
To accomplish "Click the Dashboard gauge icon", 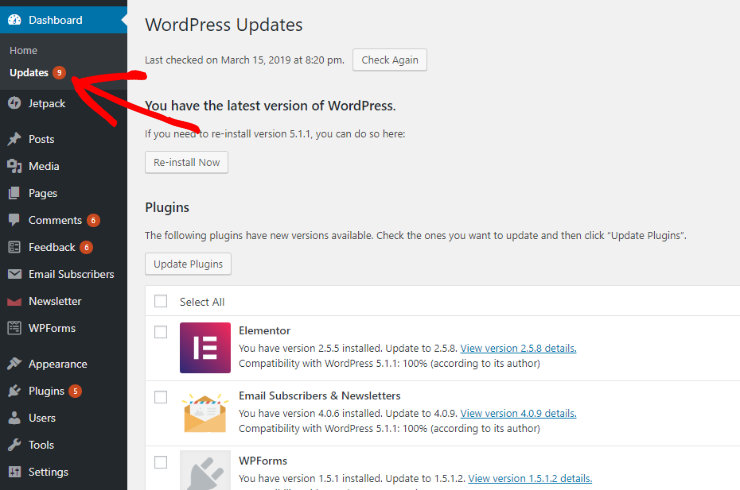I will click(x=15, y=20).
